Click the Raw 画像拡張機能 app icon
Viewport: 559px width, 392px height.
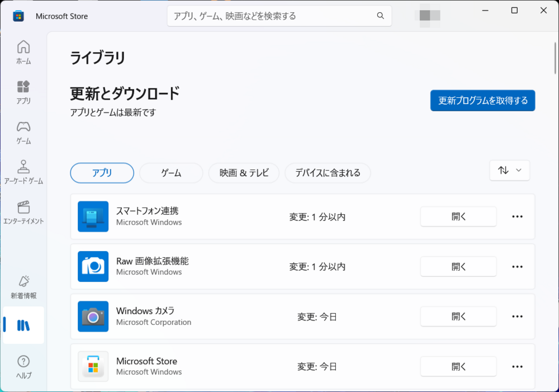point(93,266)
